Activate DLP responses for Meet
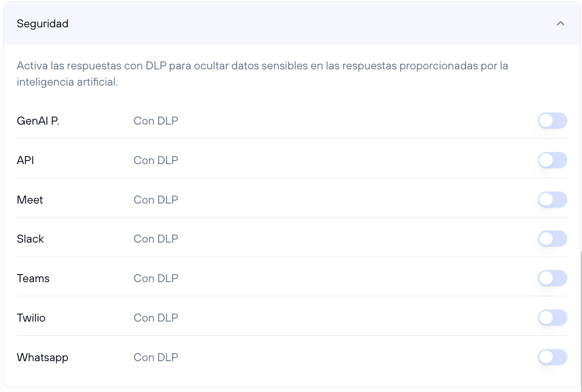 [552, 200]
